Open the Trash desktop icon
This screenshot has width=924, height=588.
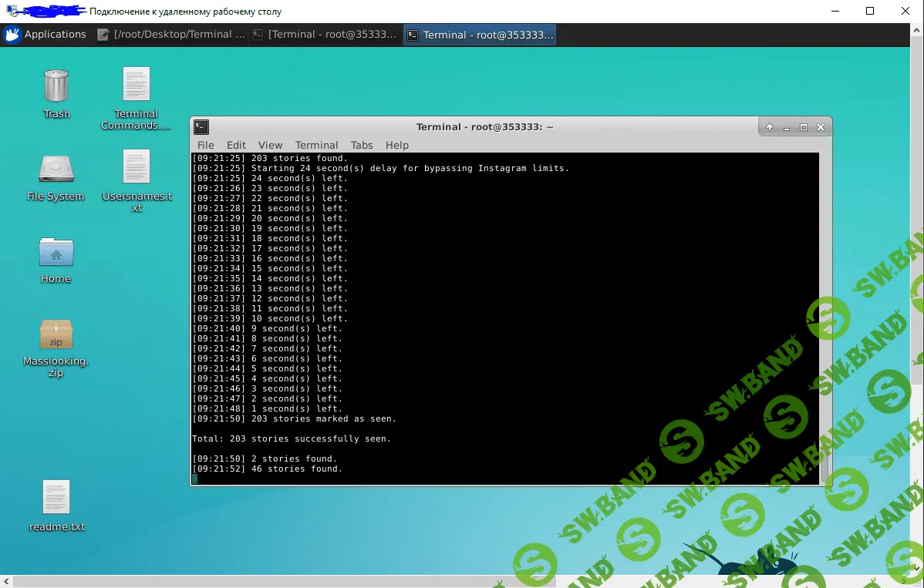point(56,86)
